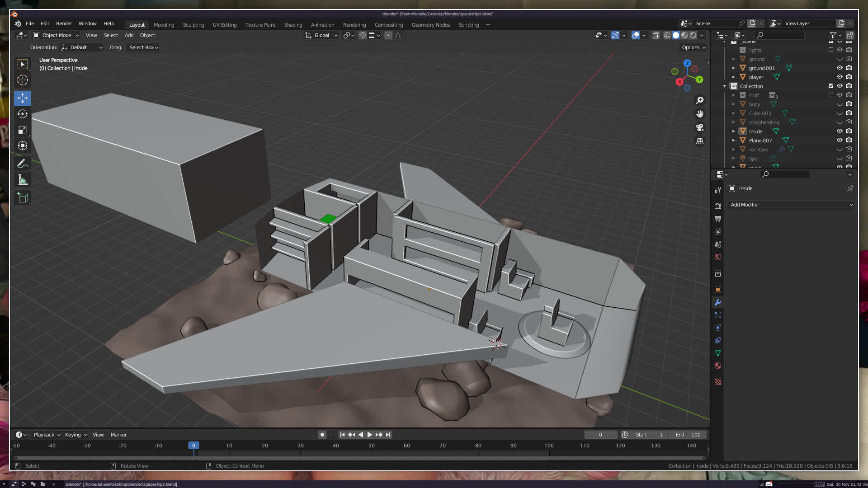The height and width of the screenshot is (488, 868).
Task: Open the Object Mode dropdown
Action: pos(56,35)
